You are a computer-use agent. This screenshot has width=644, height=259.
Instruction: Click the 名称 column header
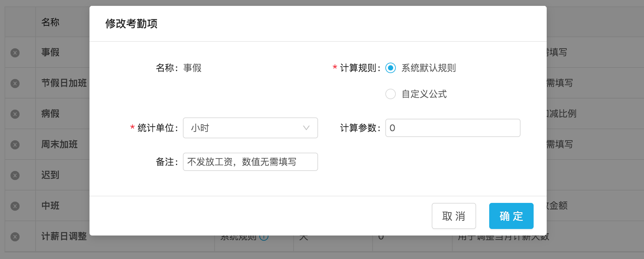(50, 22)
